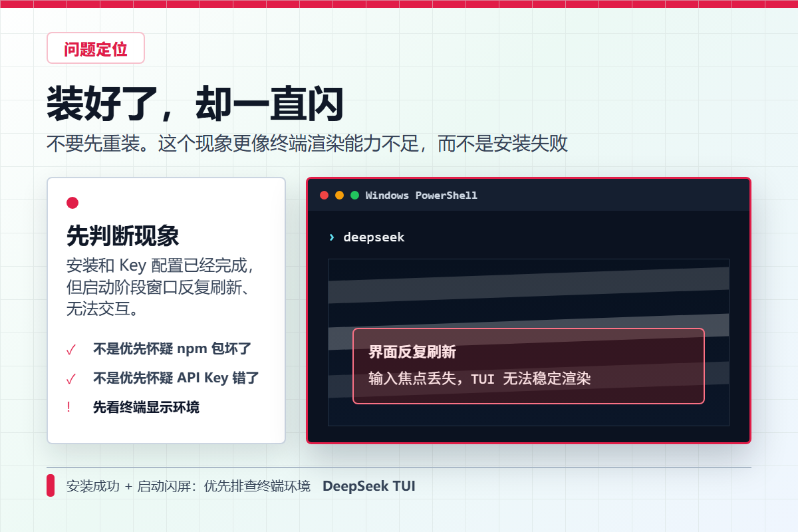798x532 pixels.
Task: Click the exclamation mark beside 先看终端显示环境
Action: [68, 407]
